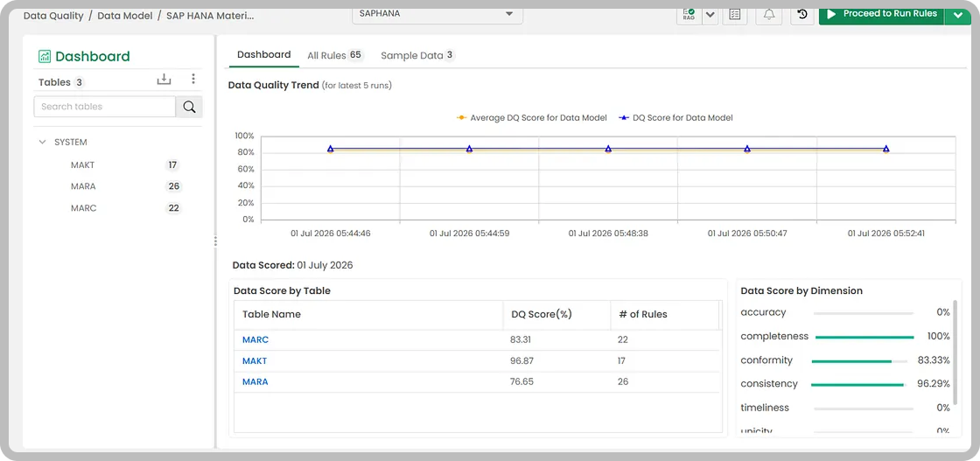The height and width of the screenshot is (461, 980).
Task: Click the consistency dimension bar
Action: (859, 385)
